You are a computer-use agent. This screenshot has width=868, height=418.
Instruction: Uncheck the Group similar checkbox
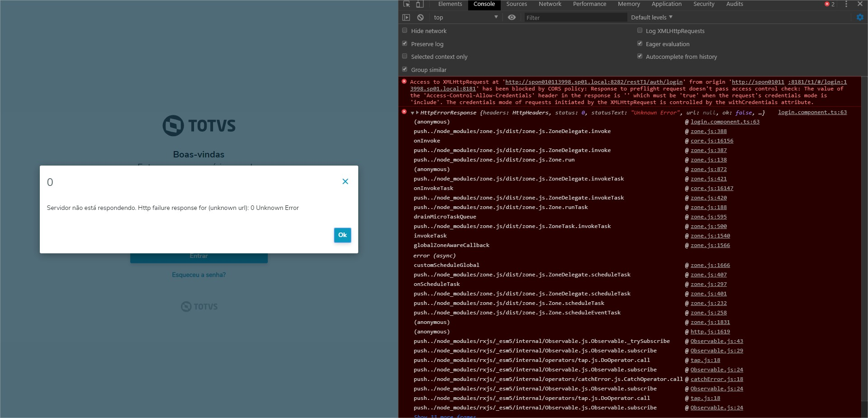click(x=405, y=69)
